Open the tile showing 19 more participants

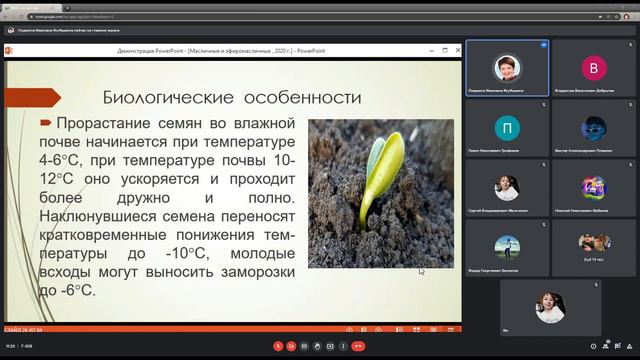[594, 248]
